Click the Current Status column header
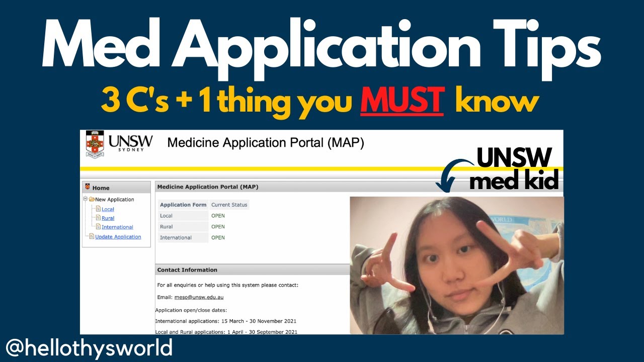Image resolution: width=644 pixels, height=362 pixels. click(x=229, y=205)
